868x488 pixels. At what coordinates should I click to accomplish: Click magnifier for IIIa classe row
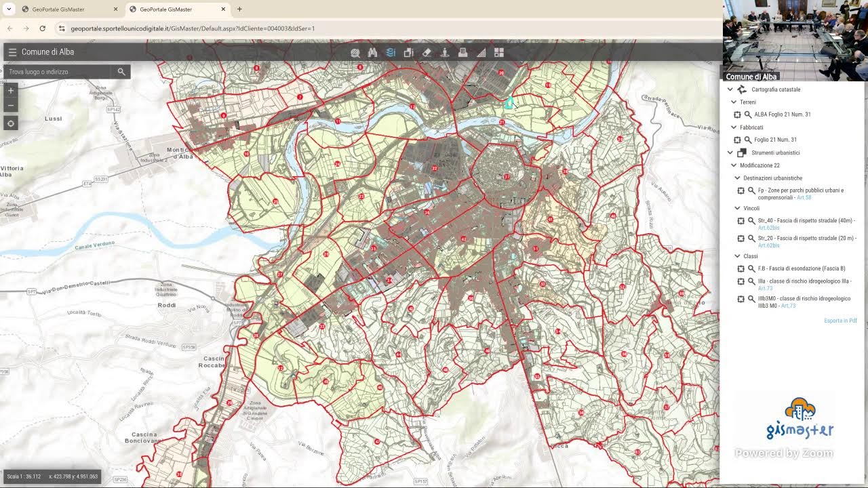(751, 281)
